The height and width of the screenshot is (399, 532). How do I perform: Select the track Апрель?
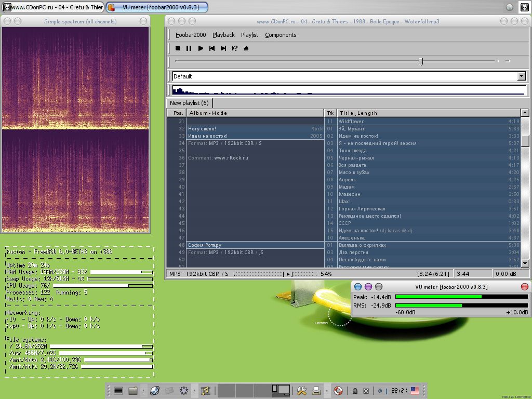pyautogui.click(x=429, y=179)
